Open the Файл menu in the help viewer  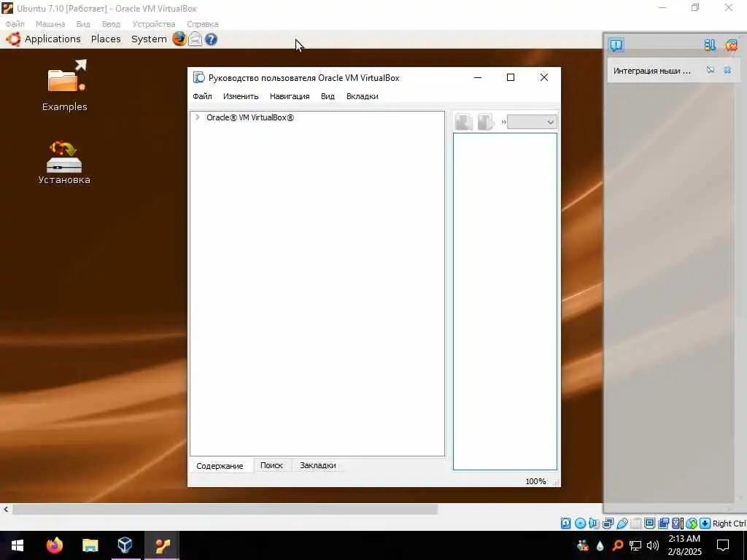click(202, 96)
